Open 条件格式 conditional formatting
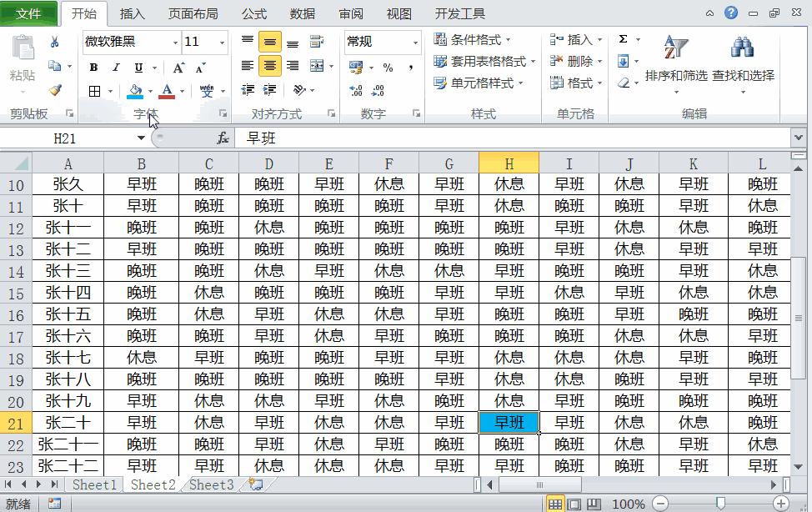 click(474, 39)
